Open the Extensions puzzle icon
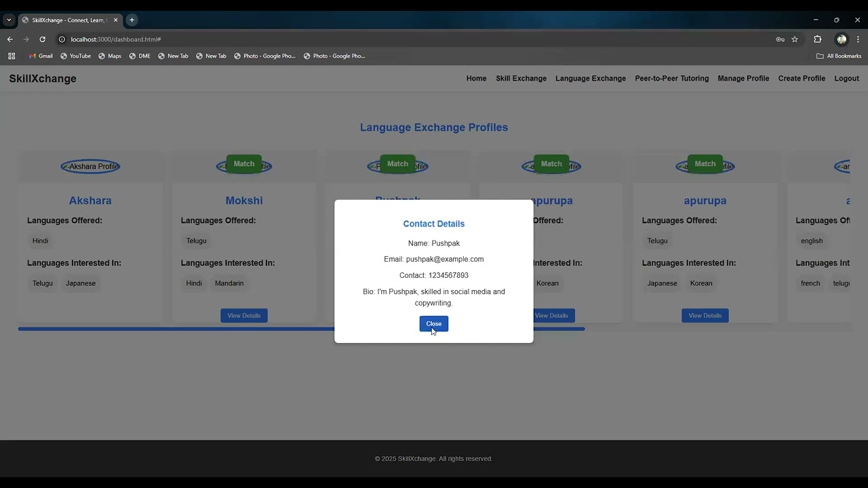Screen dimensions: 868x488 [818, 39]
